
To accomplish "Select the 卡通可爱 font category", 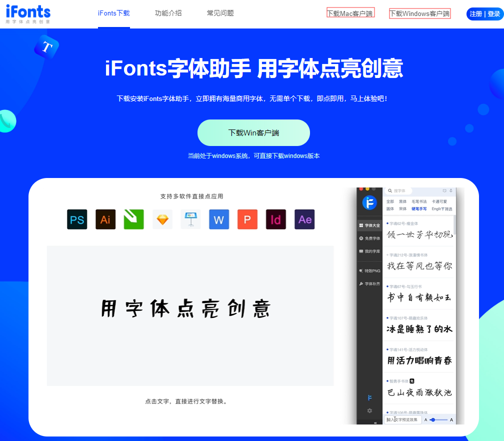I will pyautogui.click(x=439, y=201).
